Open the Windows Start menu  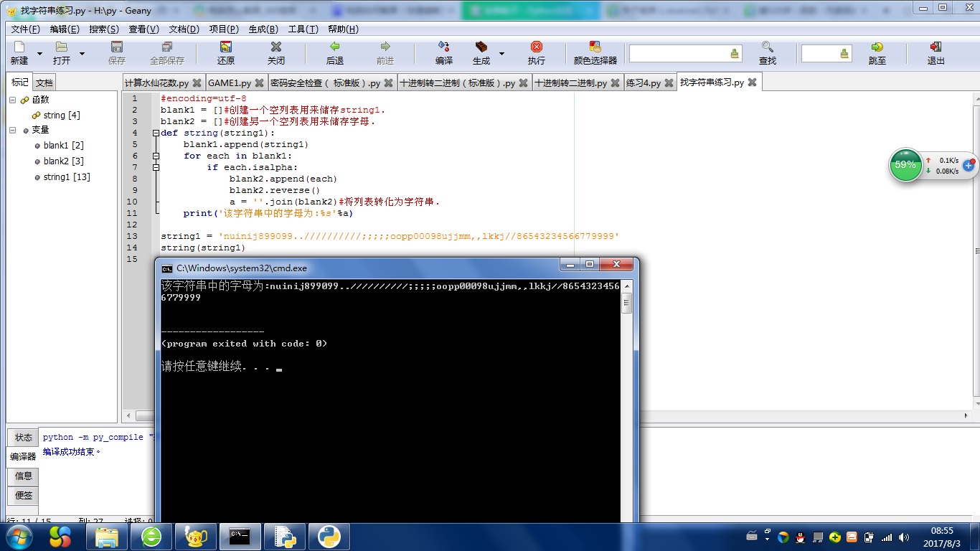18,537
